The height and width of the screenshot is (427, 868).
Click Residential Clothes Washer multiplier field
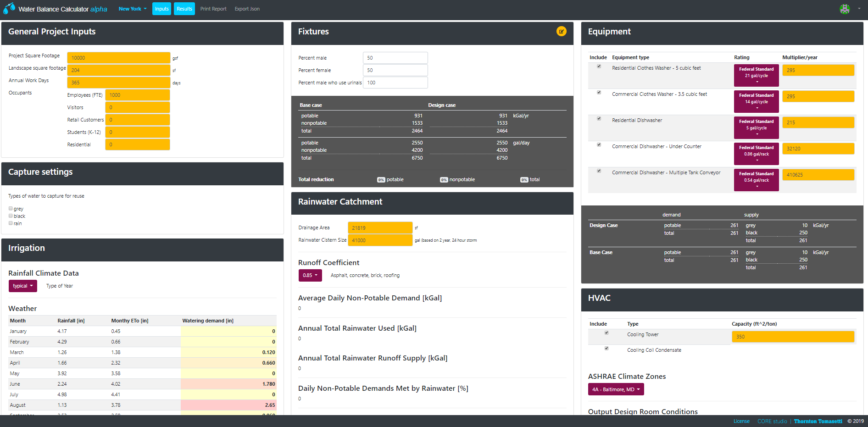(x=818, y=70)
